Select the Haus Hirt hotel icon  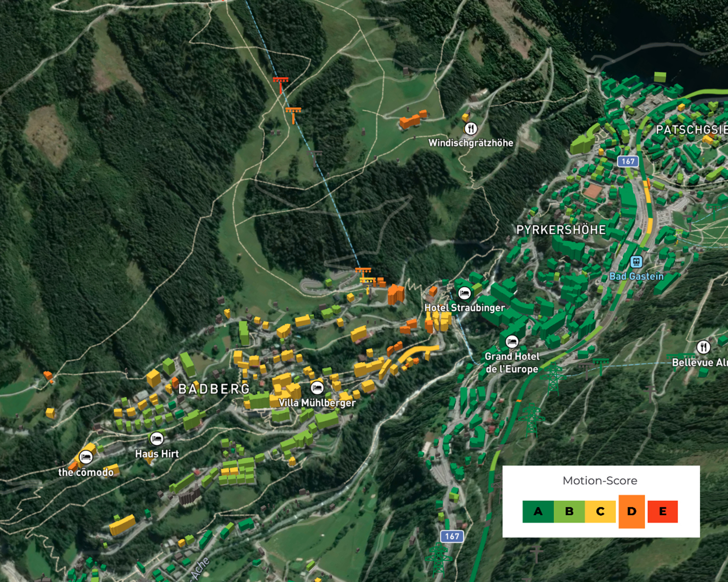[156, 438]
